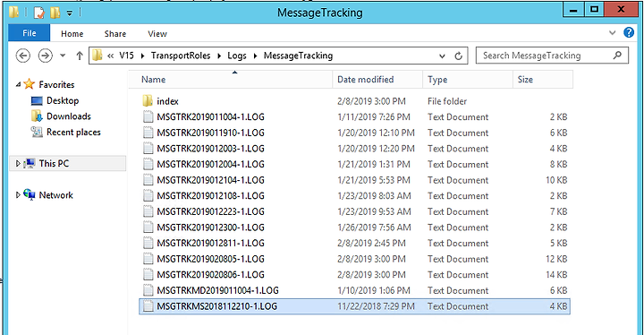
Task: Click the Recent places icon
Action: (x=37, y=132)
